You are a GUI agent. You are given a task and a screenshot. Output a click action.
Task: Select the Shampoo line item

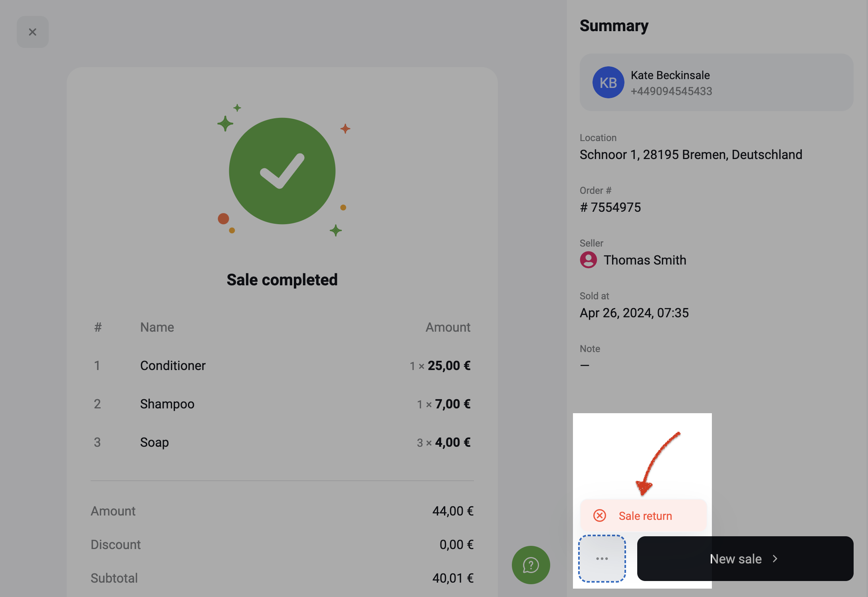[282, 404]
